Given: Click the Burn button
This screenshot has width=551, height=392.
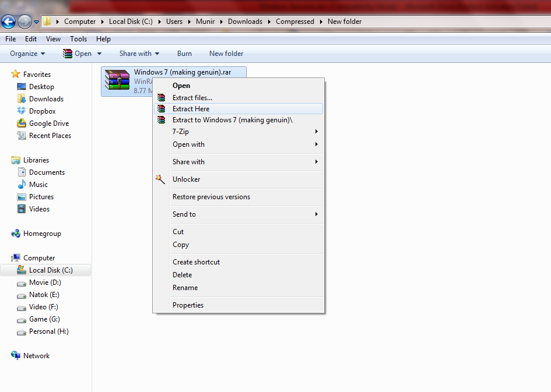Looking at the screenshot, I should [x=184, y=53].
